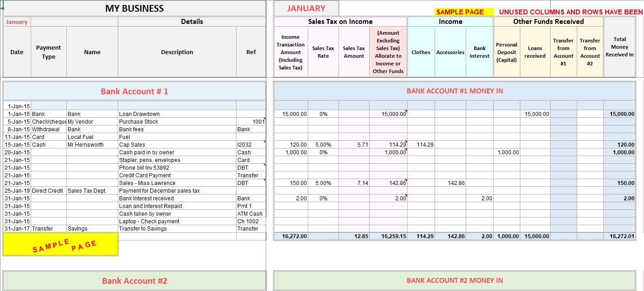Select Transfer from Account #2 header
This screenshot has width=644, height=291.
[590, 52]
